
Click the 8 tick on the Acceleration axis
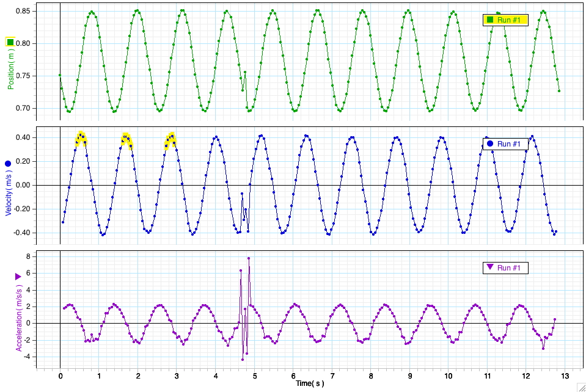click(28, 256)
